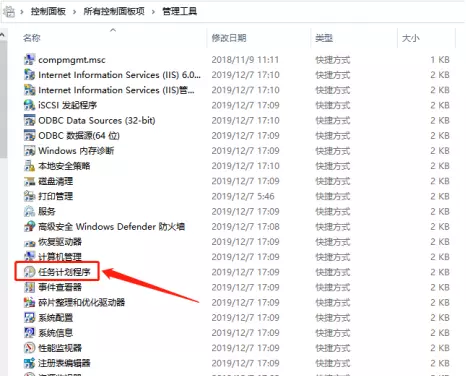The height and width of the screenshot is (376, 466).
Task: Click the 磁盘清理 icon
Action: click(29, 181)
